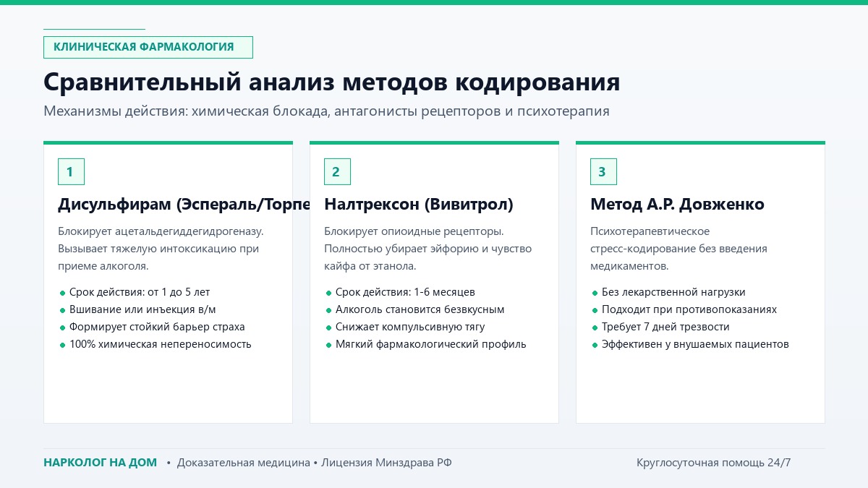The width and height of the screenshot is (868, 488).
Task: Click footer text 'Доказательная медицина • Лицензия Минздрава РФ'
Action: coord(315,463)
